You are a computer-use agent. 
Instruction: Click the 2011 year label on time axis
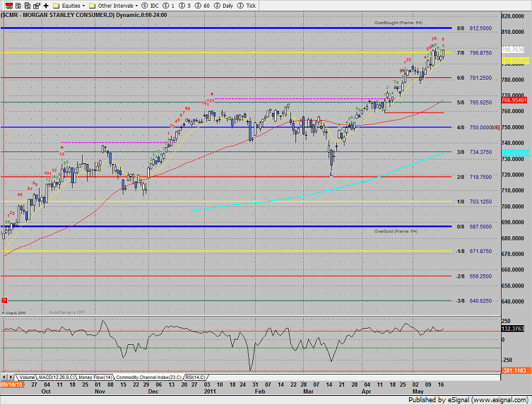click(x=210, y=392)
